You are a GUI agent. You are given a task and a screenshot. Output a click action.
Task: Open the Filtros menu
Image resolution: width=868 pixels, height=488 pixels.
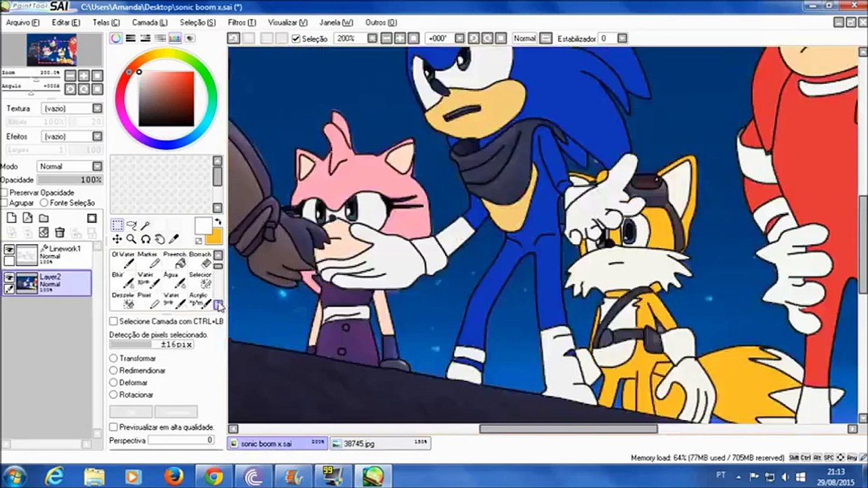pos(242,22)
